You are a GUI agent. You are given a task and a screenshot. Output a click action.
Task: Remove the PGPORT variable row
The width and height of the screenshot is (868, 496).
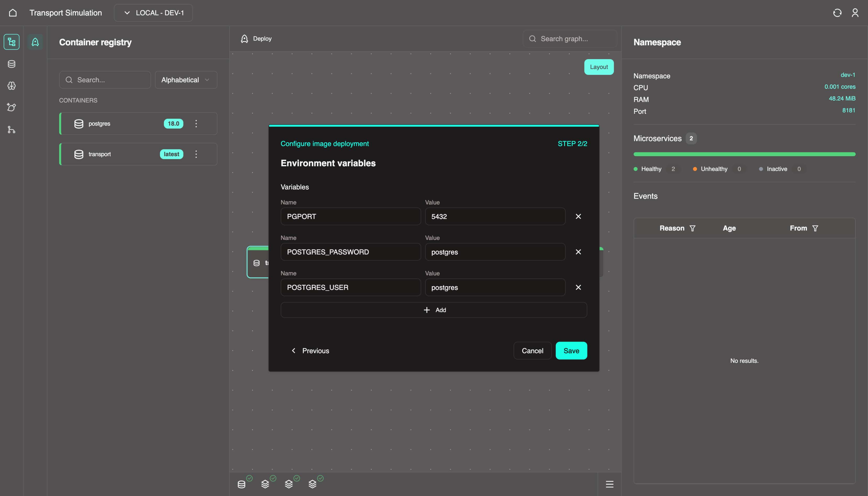coord(578,216)
